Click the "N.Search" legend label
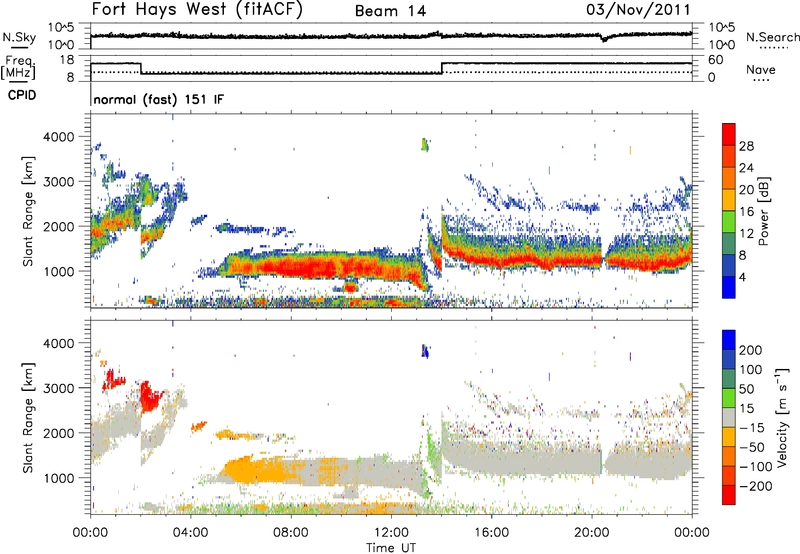The image size is (800, 554). (x=772, y=37)
